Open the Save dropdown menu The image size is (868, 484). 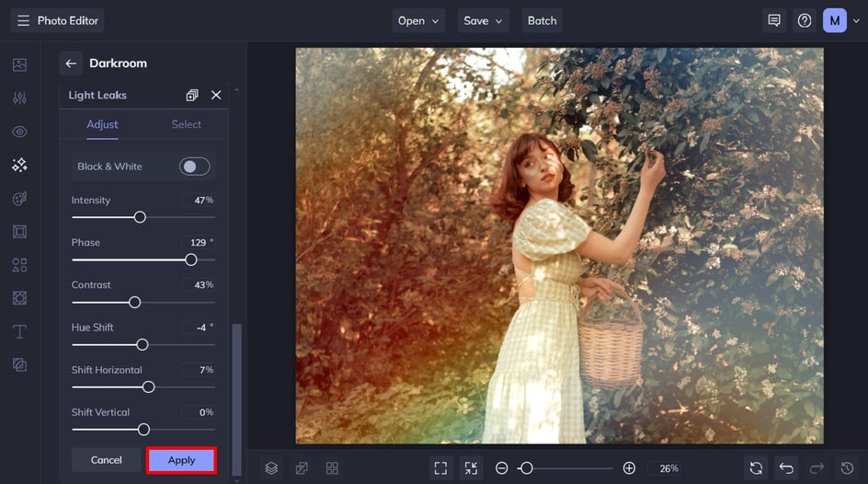pos(483,20)
